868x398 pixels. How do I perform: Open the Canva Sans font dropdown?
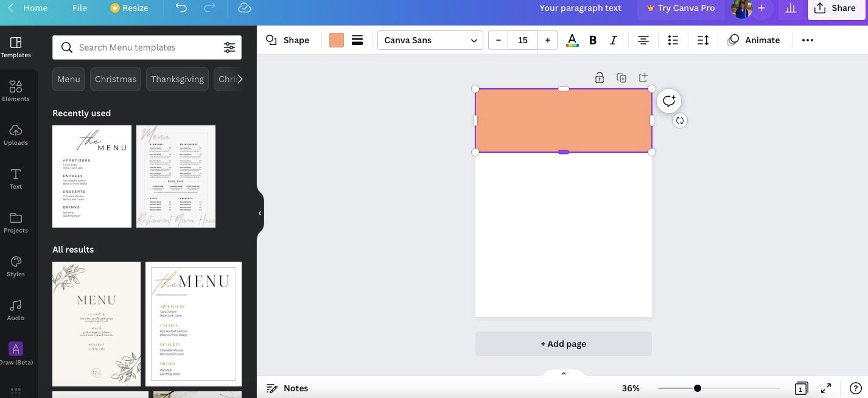430,40
